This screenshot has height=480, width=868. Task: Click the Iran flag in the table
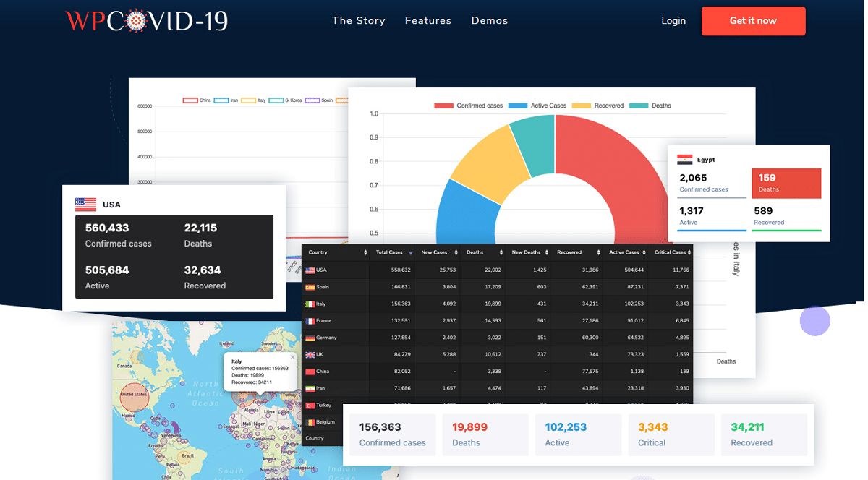[310, 388]
